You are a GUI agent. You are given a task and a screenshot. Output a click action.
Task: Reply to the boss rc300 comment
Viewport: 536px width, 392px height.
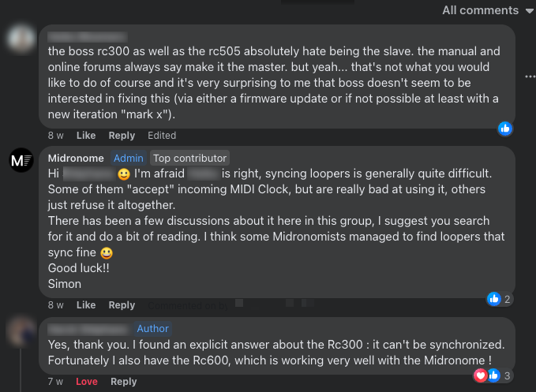coord(122,136)
